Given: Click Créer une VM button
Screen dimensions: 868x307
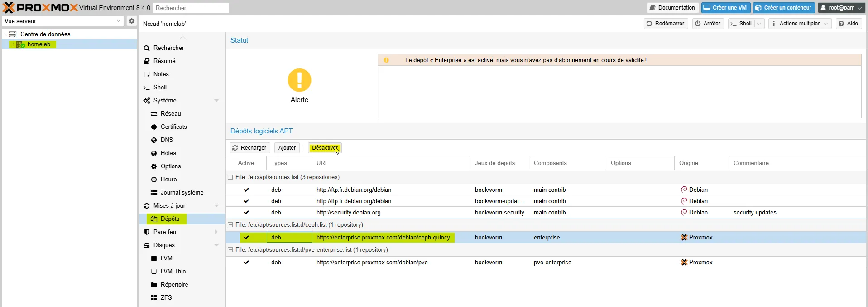Looking at the screenshot, I should pyautogui.click(x=725, y=8).
